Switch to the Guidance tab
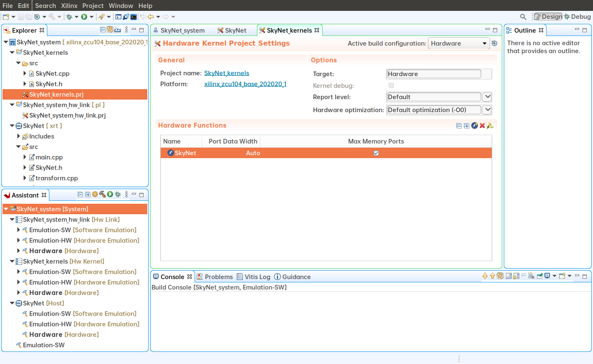 [293, 277]
